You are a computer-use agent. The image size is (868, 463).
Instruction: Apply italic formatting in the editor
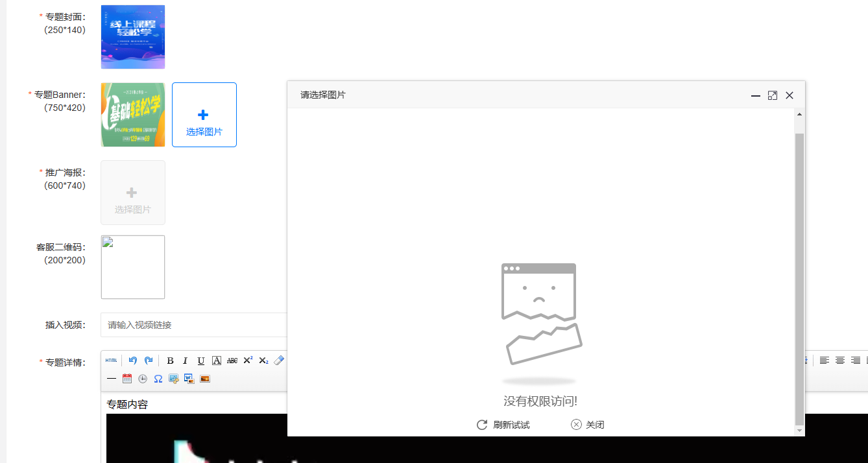pyautogui.click(x=186, y=361)
